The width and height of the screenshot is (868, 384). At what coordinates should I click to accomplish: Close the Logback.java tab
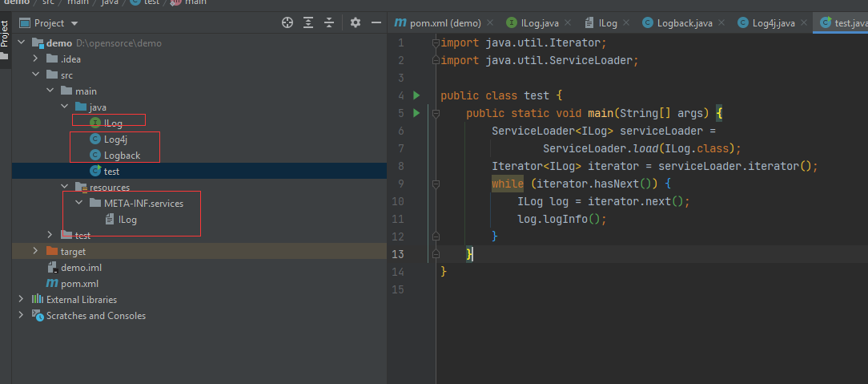[x=721, y=22]
